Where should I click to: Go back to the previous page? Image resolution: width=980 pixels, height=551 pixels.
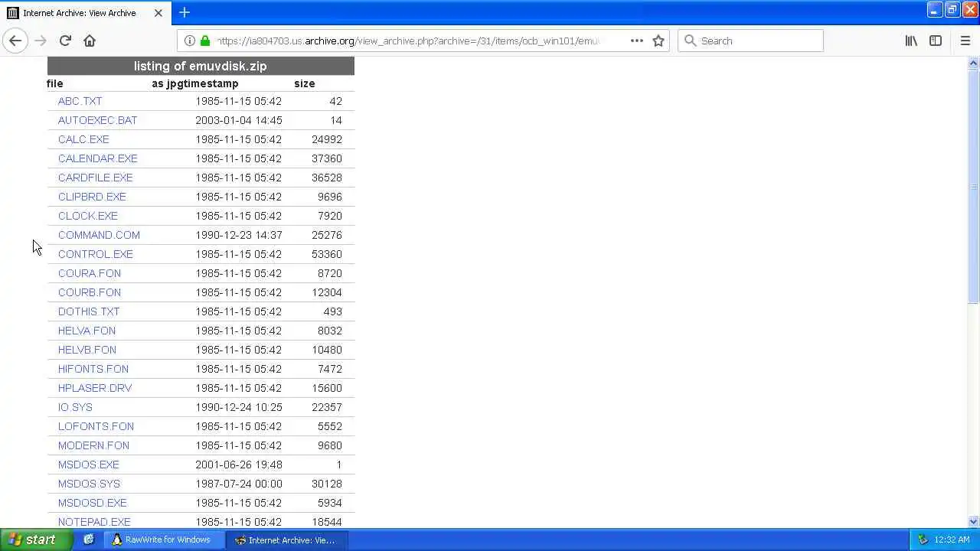coord(15,41)
